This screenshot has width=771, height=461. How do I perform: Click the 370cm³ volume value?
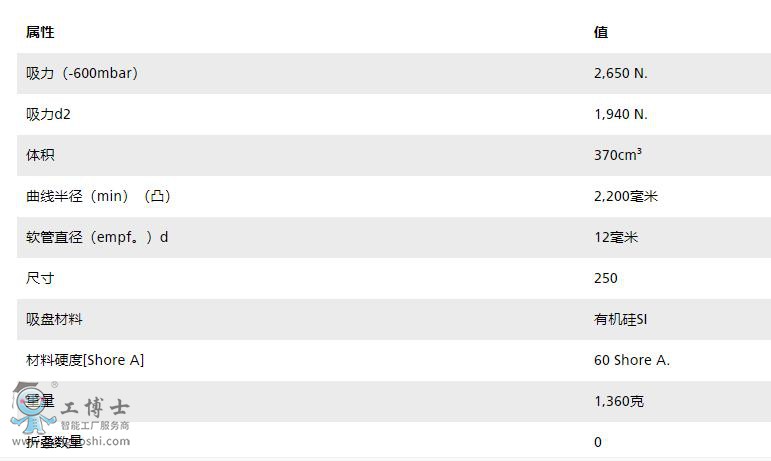[x=618, y=155]
